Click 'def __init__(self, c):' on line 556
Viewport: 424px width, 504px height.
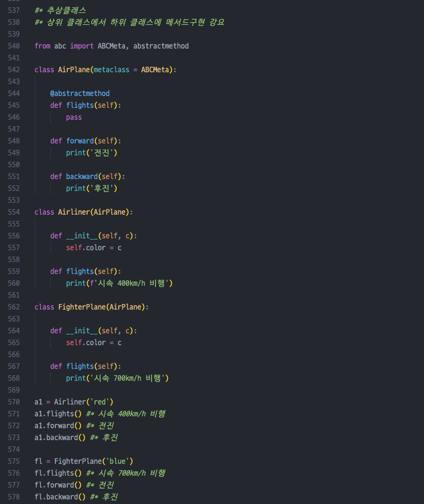(x=94, y=236)
